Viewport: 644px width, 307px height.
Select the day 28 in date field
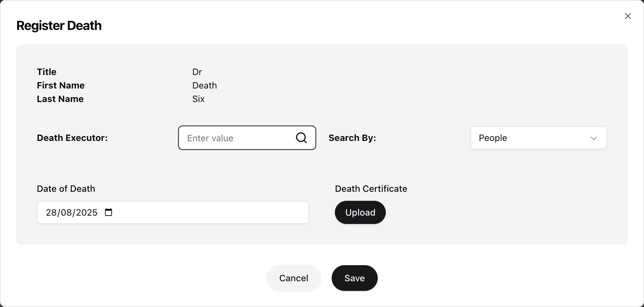click(51, 212)
